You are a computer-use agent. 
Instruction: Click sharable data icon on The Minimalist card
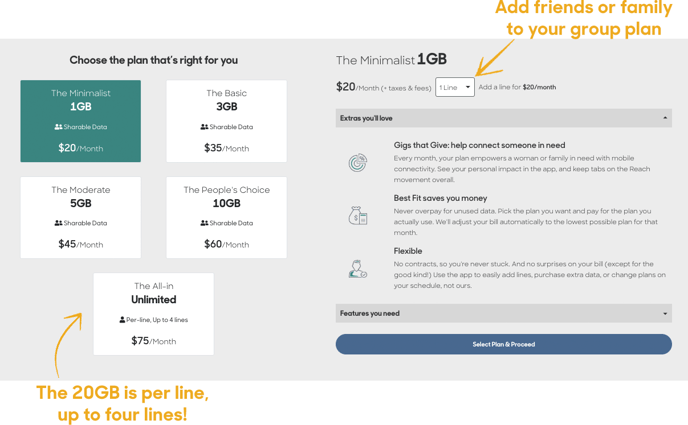point(58,127)
